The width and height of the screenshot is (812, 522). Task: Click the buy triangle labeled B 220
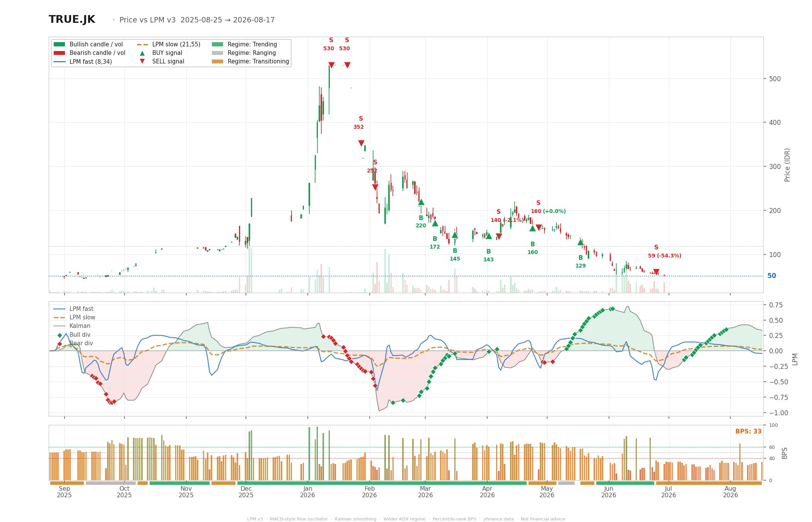click(421, 202)
